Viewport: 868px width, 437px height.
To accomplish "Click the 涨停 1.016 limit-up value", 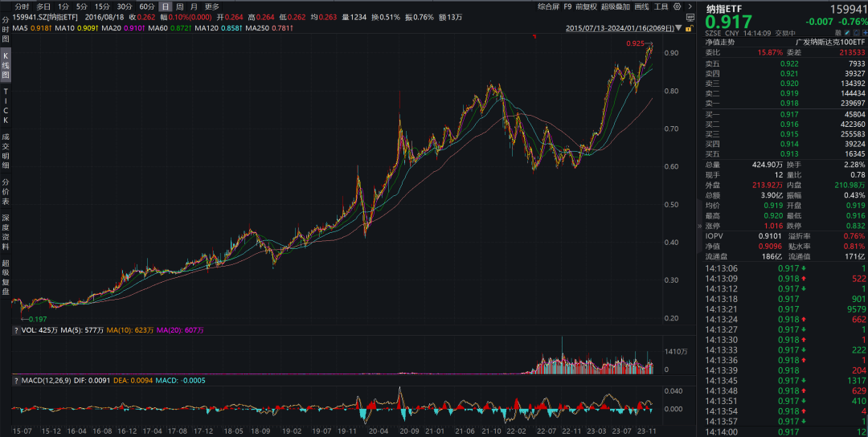I will click(x=773, y=226).
